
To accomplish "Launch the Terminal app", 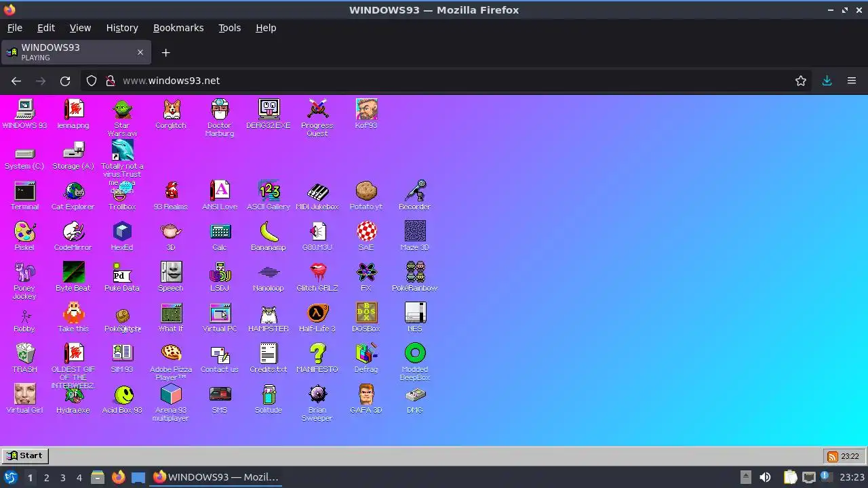I will (24, 195).
